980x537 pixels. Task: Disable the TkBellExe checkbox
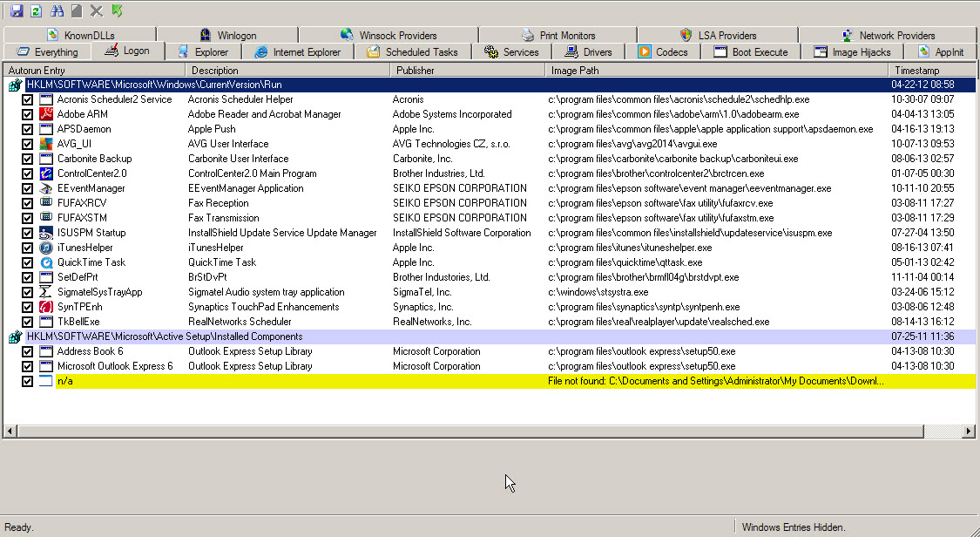pyautogui.click(x=27, y=322)
